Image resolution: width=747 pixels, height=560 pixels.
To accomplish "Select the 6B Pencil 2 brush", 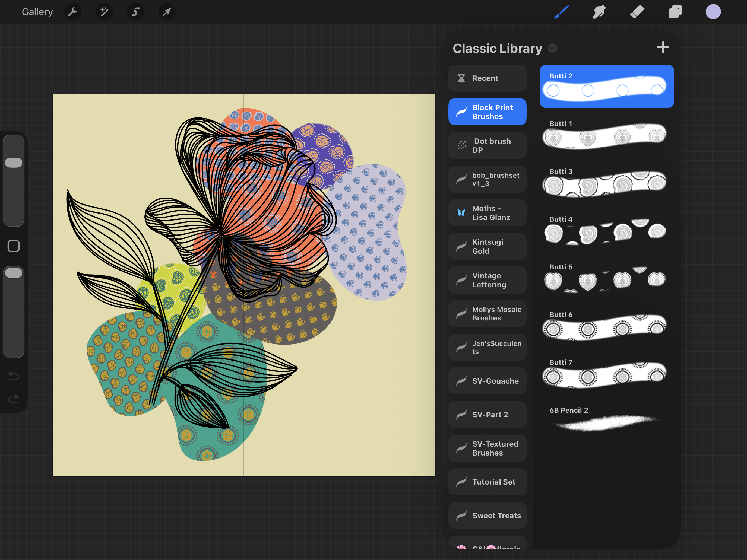I will pyautogui.click(x=606, y=421).
